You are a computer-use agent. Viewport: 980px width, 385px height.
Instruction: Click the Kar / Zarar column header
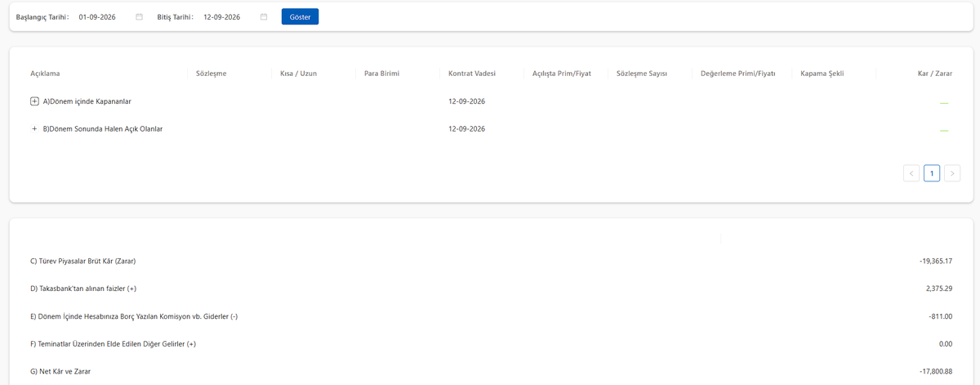(x=935, y=74)
